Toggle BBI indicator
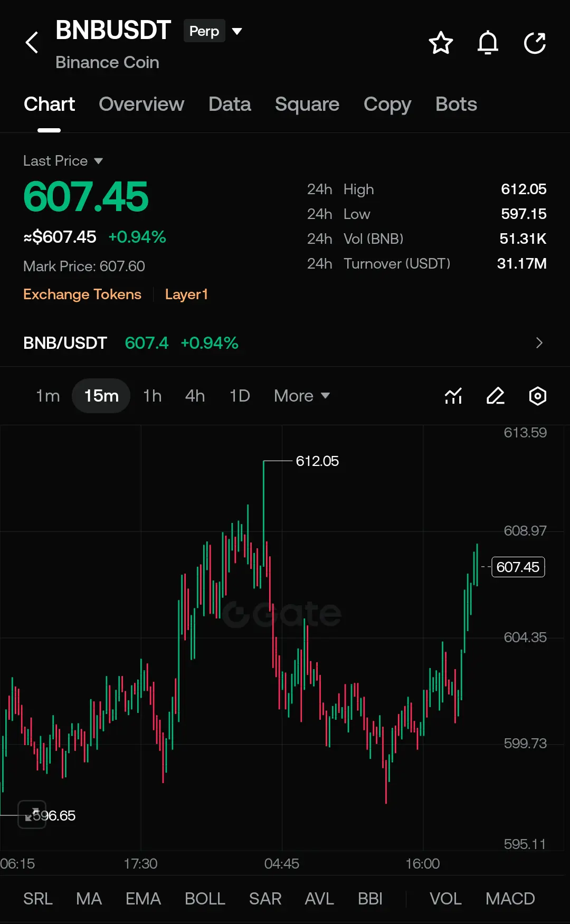570x924 pixels. point(370,898)
